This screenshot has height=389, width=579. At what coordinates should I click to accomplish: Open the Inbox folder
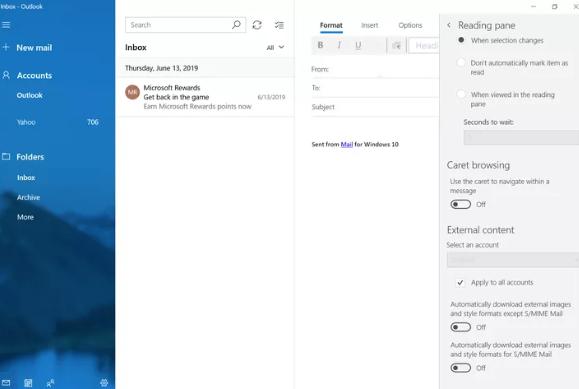click(26, 178)
